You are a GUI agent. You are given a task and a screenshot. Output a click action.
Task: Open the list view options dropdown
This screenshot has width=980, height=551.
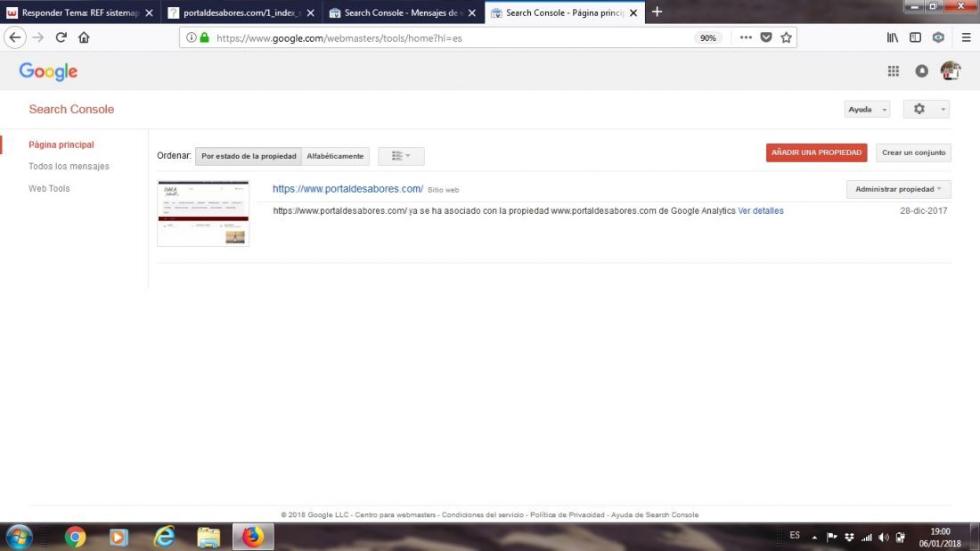[401, 156]
